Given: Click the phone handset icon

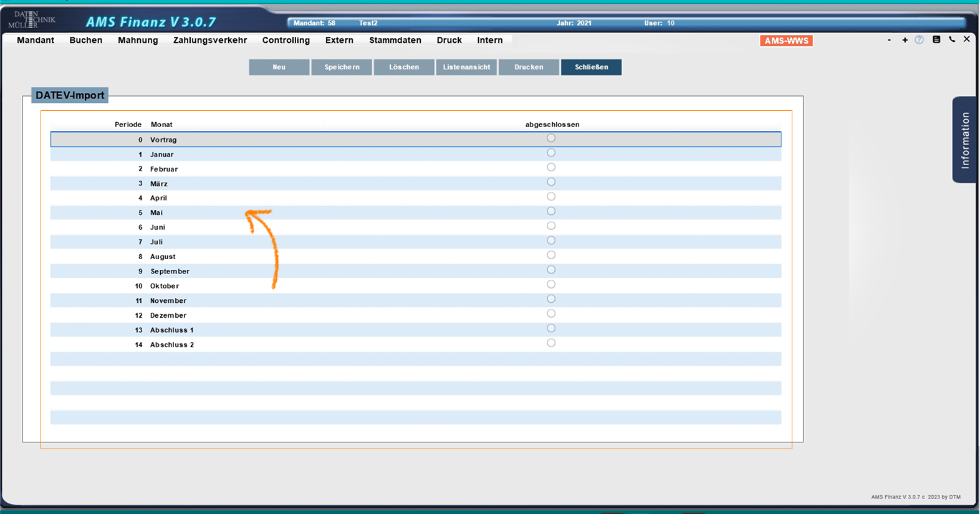Looking at the screenshot, I should click(952, 40).
